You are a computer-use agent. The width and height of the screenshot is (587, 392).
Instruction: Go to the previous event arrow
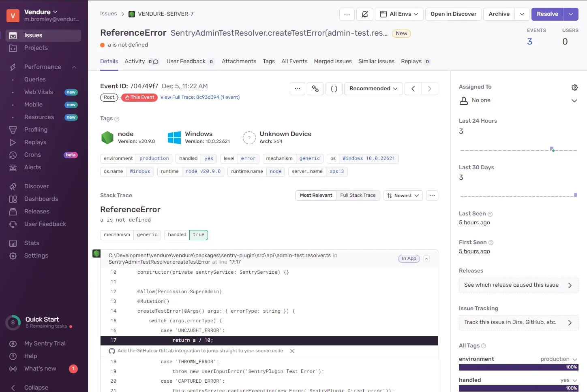click(x=413, y=89)
